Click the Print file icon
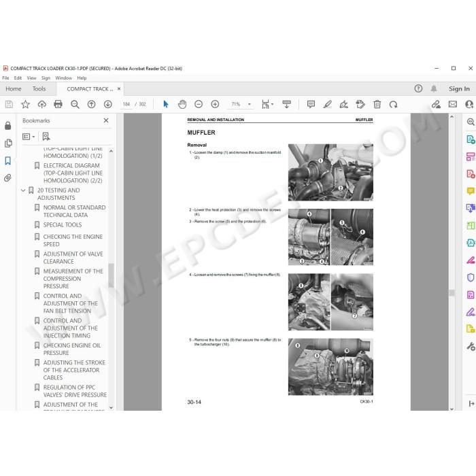 [x=58, y=105]
